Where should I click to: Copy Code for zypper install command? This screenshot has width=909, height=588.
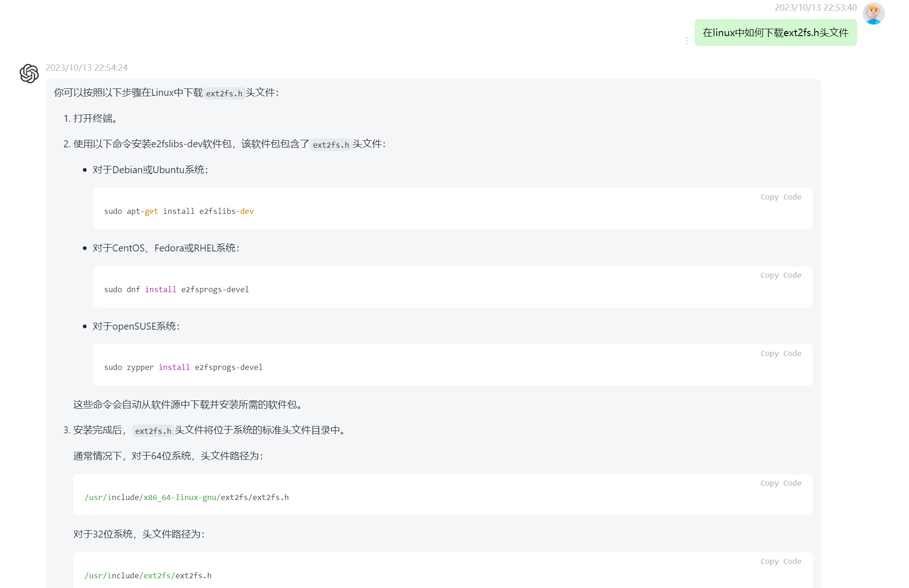(780, 353)
